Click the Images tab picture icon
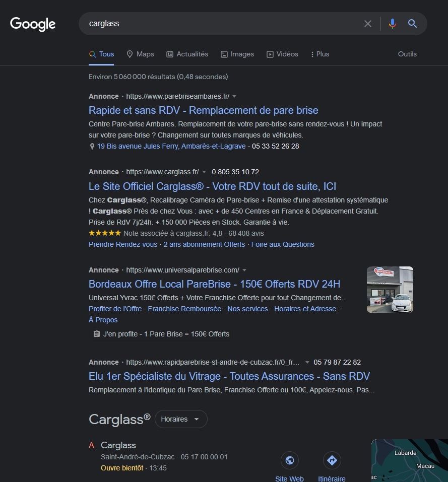The image size is (448, 482). 224,54
